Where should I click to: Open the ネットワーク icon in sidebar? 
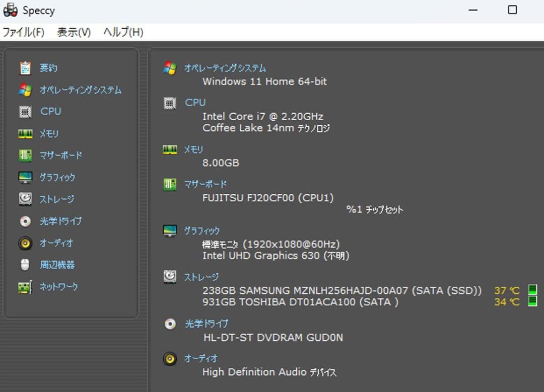(24, 287)
